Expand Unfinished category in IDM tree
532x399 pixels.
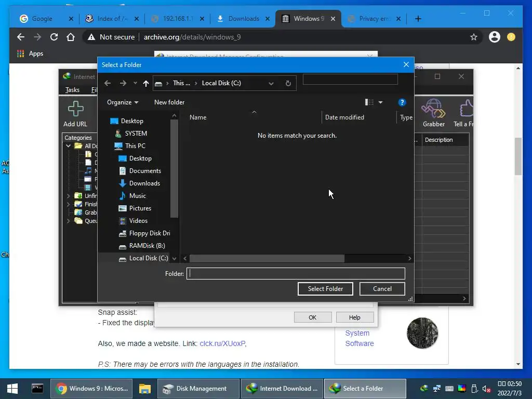[68, 196]
